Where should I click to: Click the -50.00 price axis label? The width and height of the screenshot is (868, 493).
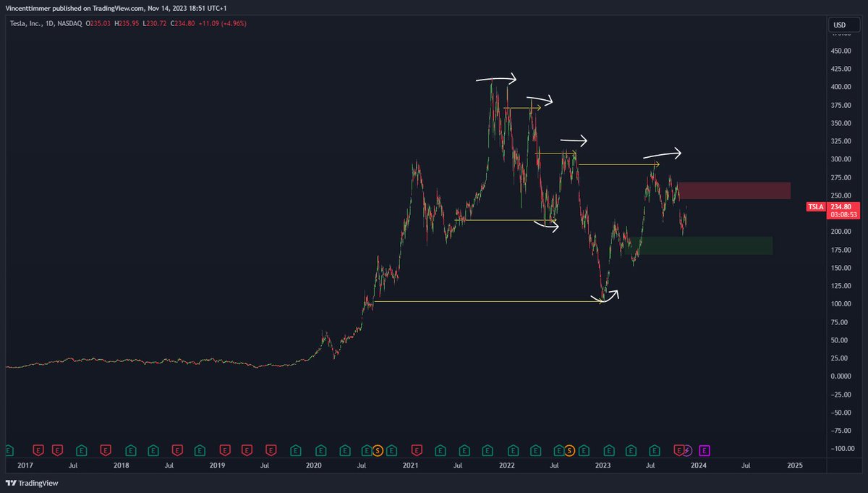point(841,413)
